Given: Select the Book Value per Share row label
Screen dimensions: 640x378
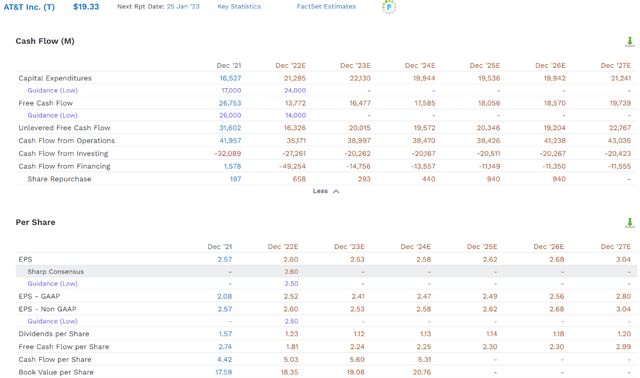Looking at the screenshot, I should (56, 372).
